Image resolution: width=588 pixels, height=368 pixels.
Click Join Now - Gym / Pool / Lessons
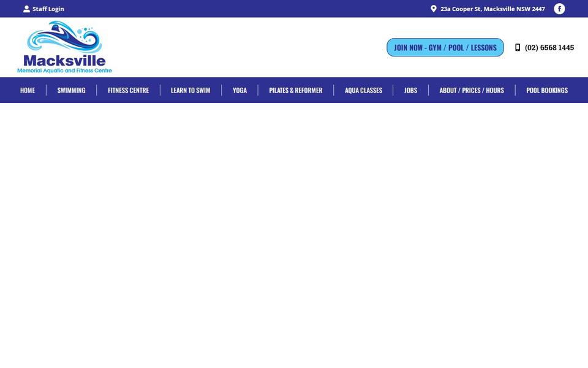click(445, 47)
